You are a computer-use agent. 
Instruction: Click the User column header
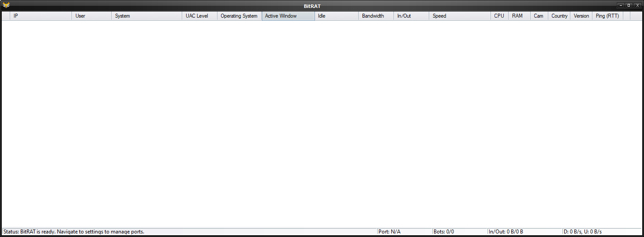[91, 16]
